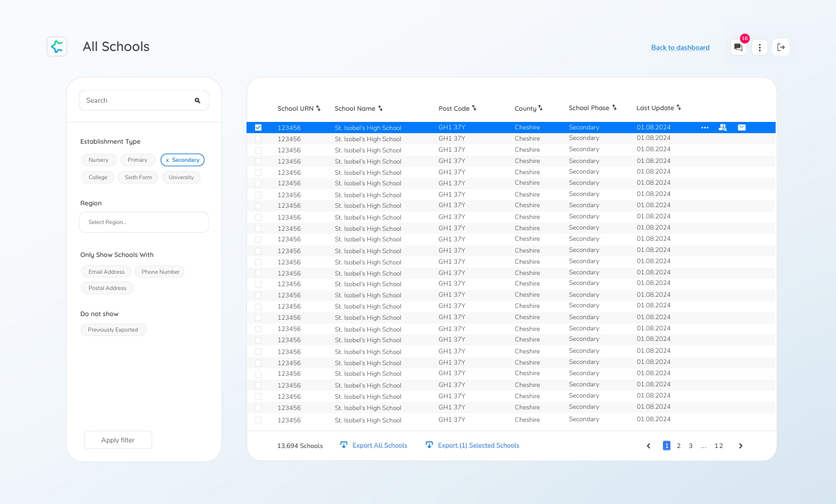836x504 pixels.
Task: Open row options ellipsis on selected school
Action: 705,128
